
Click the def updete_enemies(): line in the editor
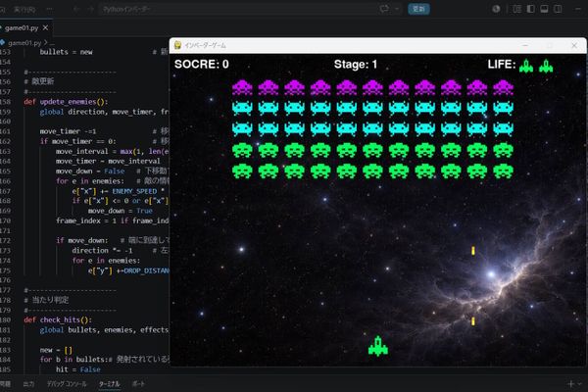click(x=66, y=102)
